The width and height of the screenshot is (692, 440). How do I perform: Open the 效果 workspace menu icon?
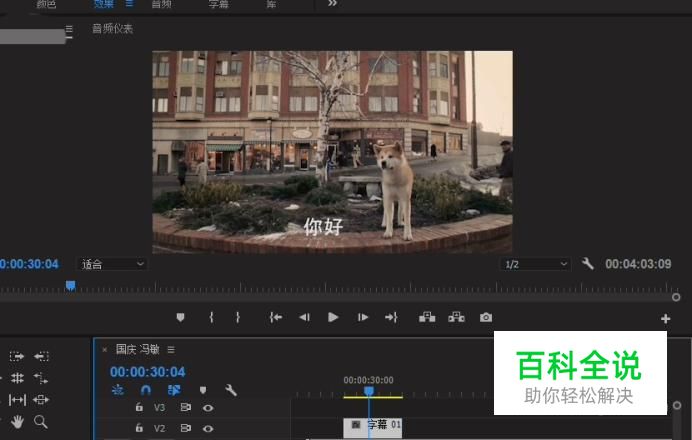pyautogui.click(x=129, y=4)
